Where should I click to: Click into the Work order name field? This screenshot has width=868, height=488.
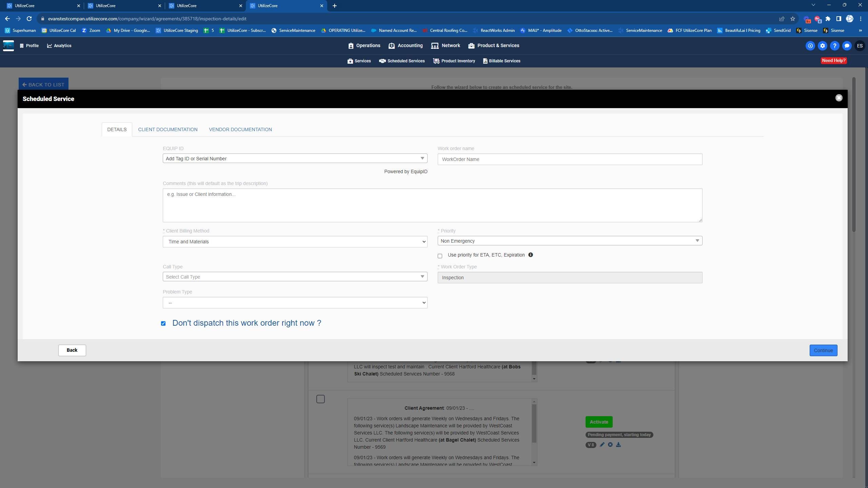(x=570, y=159)
